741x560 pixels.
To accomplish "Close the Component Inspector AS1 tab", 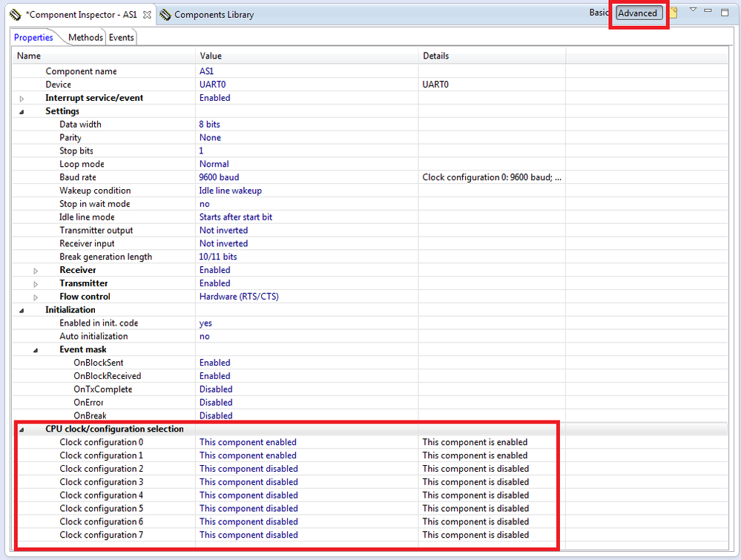I will click(147, 15).
